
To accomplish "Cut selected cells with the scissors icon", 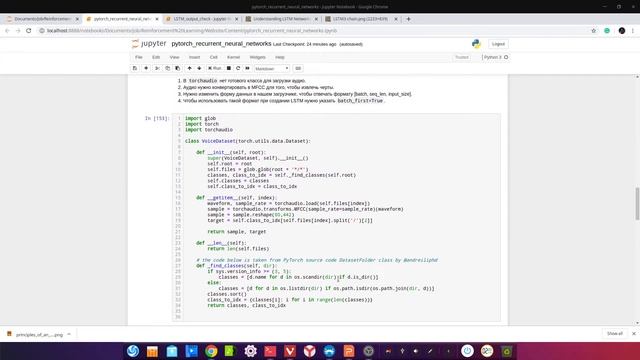I will [x=157, y=68].
